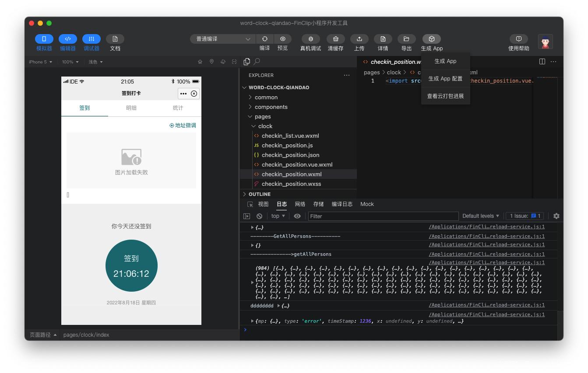Image resolution: width=588 pixels, height=373 pixels.
Task: Click the simulator rotate device icon
Action: click(223, 62)
